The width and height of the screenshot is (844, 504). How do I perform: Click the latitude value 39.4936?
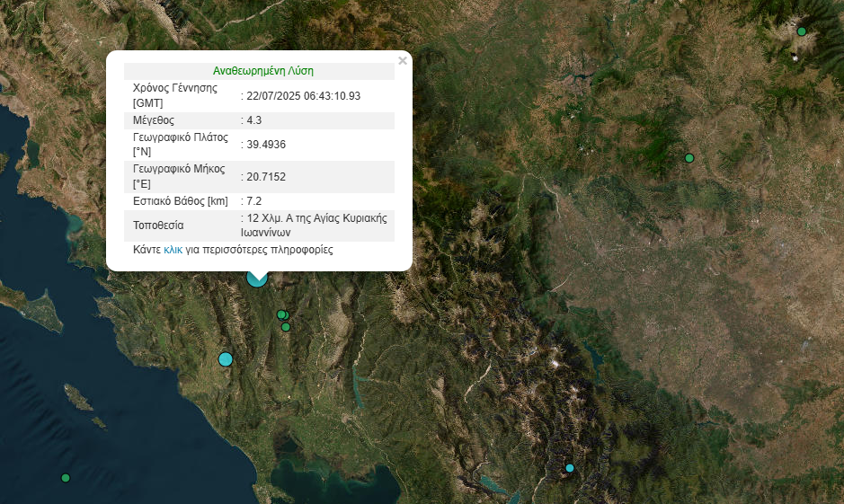point(266,145)
